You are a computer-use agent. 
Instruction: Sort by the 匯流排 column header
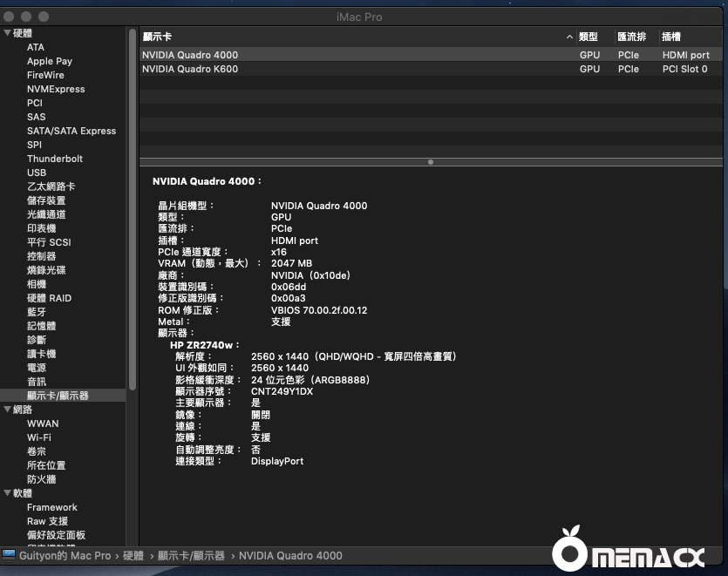[x=631, y=37]
